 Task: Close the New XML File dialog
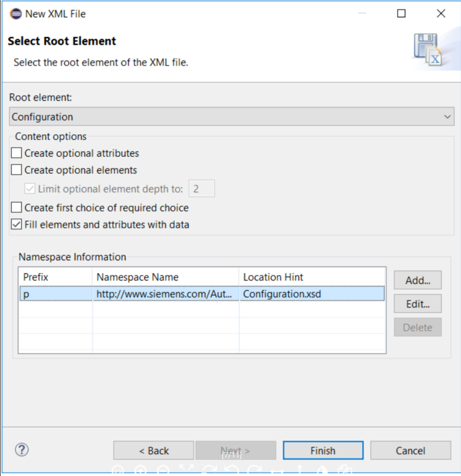click(x=441, y=13)
